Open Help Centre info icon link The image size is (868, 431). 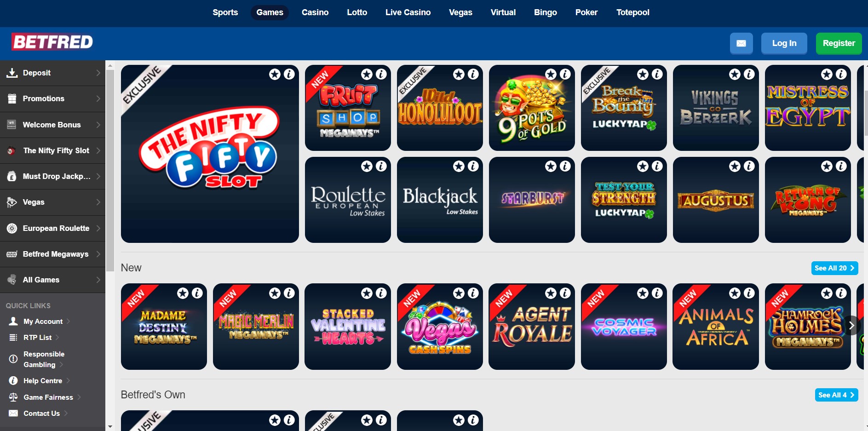pos(13,380)
